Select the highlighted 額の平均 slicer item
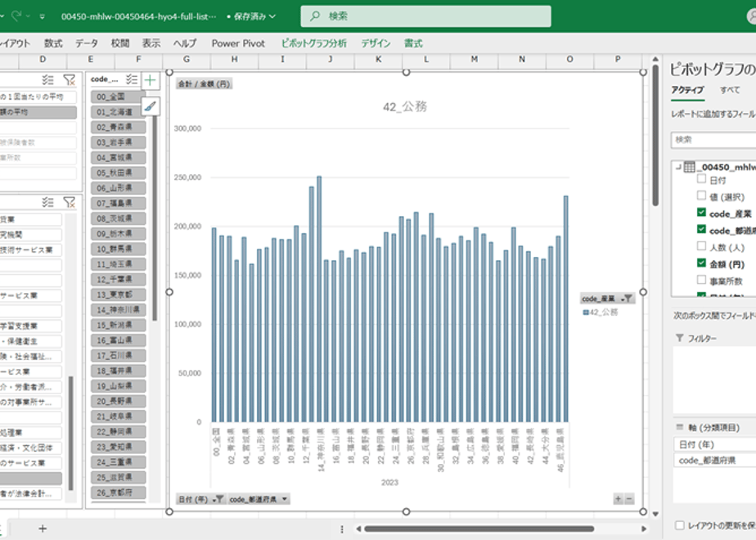This screenshot has width=756, height=540. click(38, 112)
